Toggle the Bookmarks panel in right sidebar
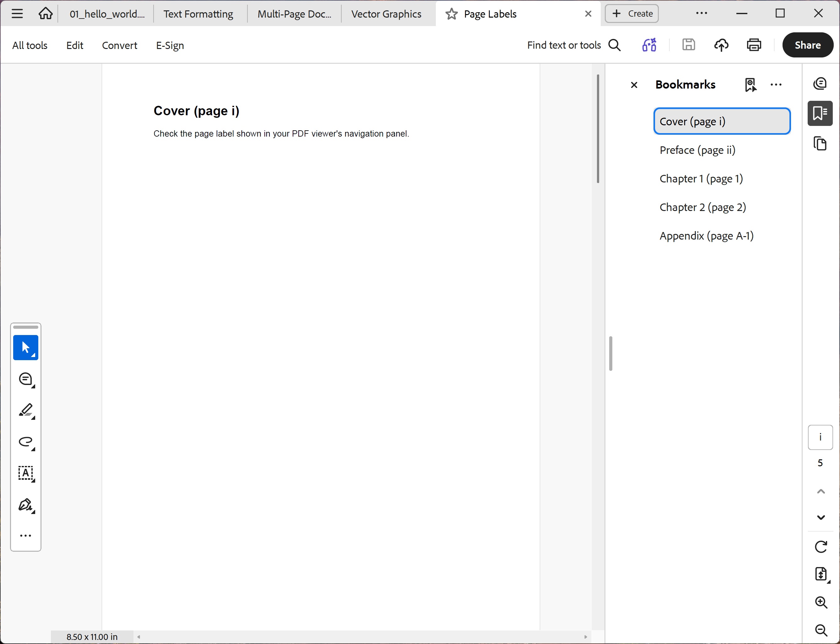Image resolution: width=840 pixels, height=644 pixels. click(x=820, y=113)
